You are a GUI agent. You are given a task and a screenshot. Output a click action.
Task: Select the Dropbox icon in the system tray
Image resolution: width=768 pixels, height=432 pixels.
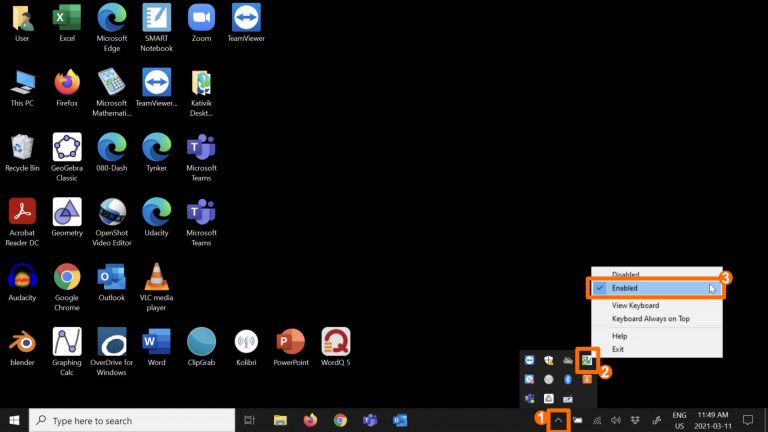[636, 420]
